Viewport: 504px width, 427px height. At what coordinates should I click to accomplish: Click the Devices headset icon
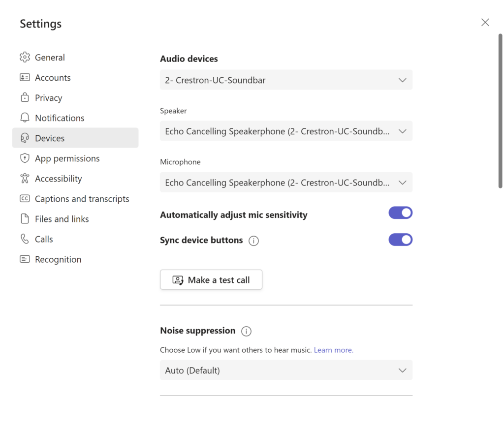[x=25, y=138]
